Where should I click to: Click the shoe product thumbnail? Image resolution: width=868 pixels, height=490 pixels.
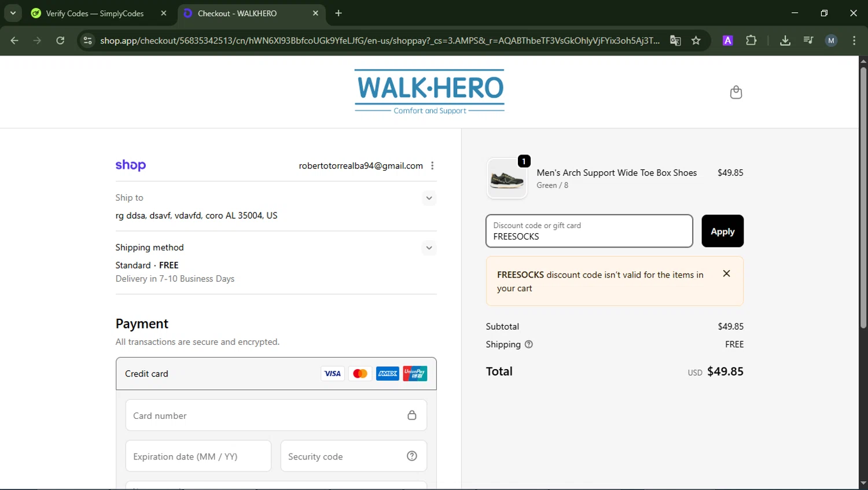[x=507, y=179]
